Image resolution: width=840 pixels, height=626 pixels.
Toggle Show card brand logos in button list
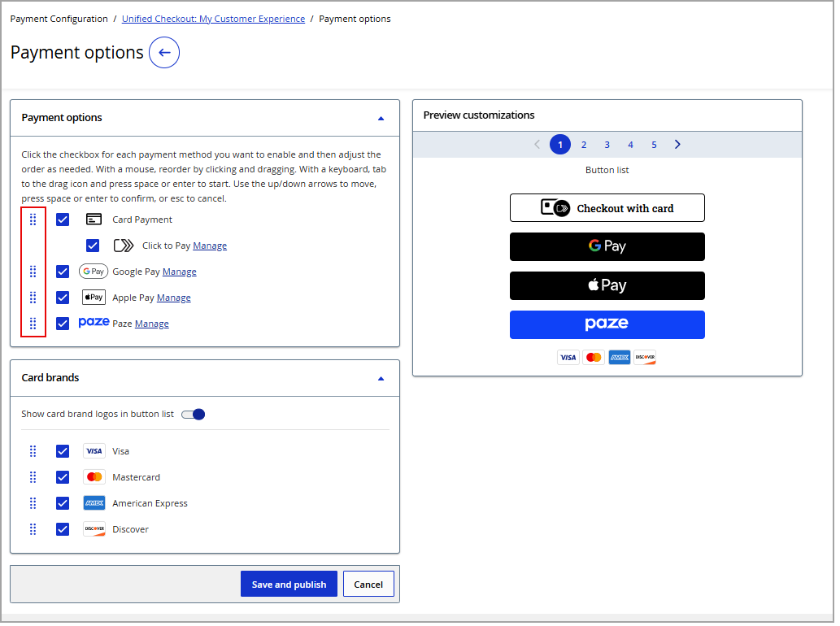tap(194, 416)
